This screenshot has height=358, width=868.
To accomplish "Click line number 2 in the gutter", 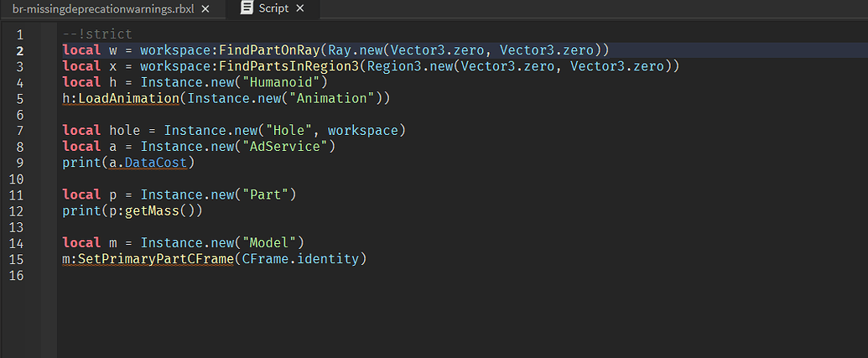I will point(20,50).
